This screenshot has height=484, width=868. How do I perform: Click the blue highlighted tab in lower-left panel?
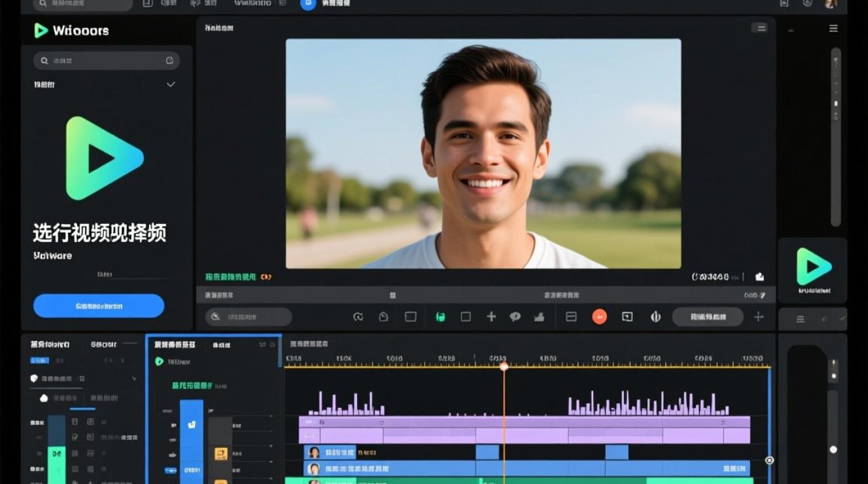tap(39, 360)
